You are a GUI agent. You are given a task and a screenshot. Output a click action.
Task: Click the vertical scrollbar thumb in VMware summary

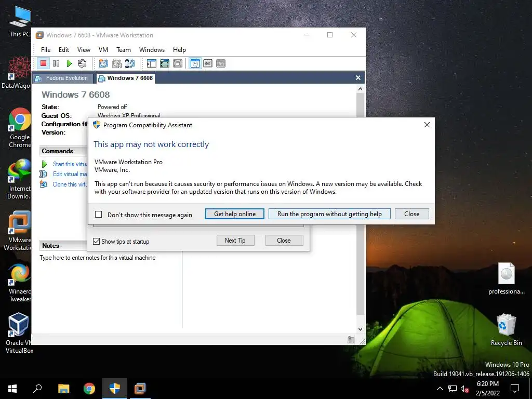[361, 204]
